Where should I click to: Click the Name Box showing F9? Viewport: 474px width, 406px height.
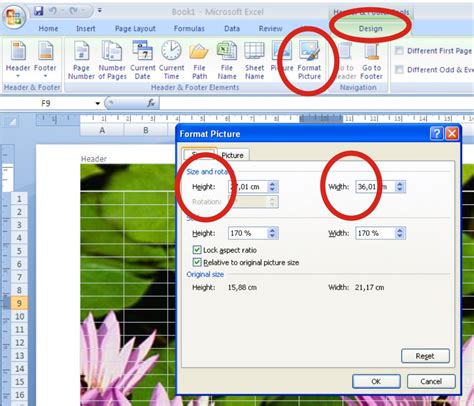pos(47,103)
